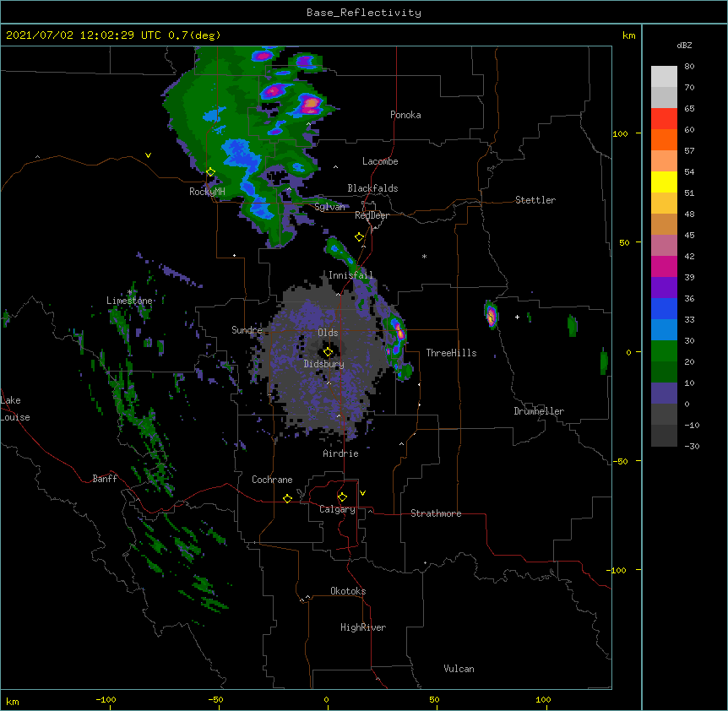Click the white plus marker north of Drumheller
The width and height of the screenshot is (728, 711).
pos(517,317)
